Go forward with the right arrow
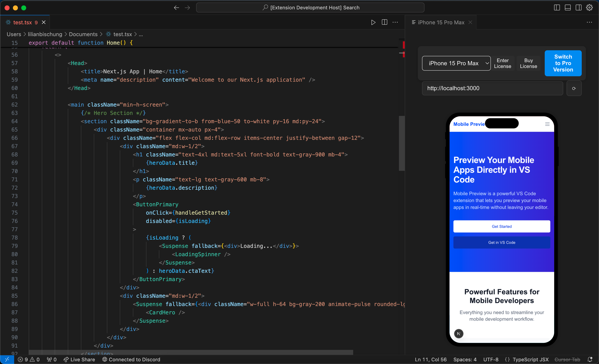This screenshot has height=364, width=599. point(187,8)
